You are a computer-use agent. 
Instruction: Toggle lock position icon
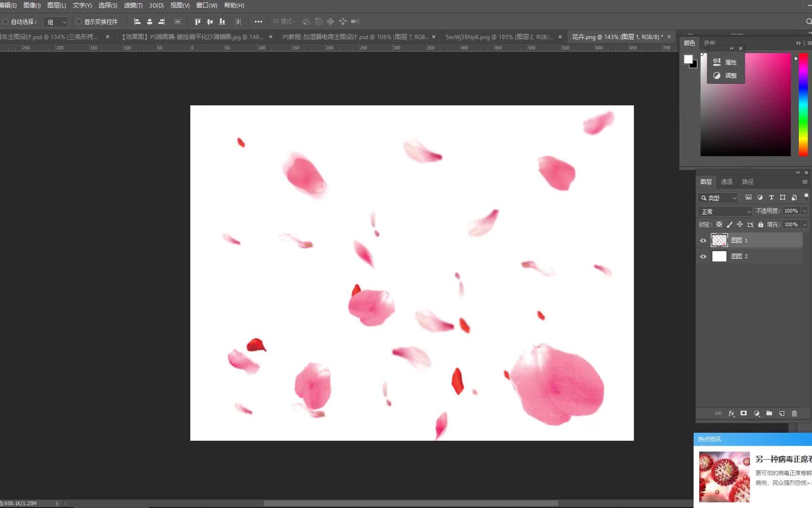(740, 224)
